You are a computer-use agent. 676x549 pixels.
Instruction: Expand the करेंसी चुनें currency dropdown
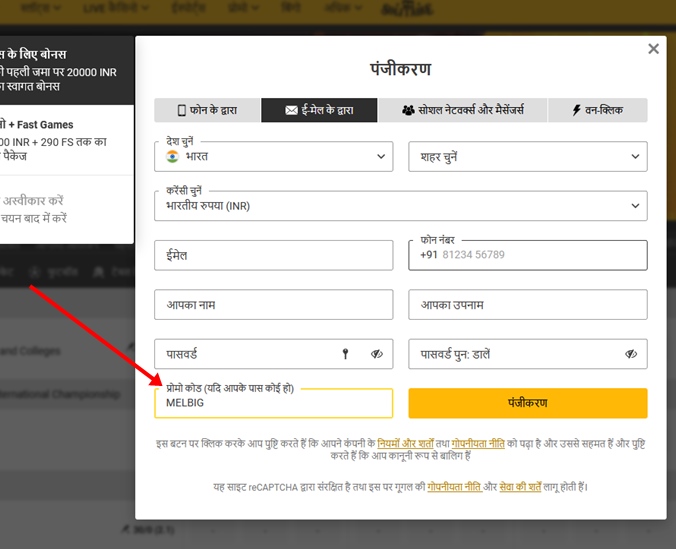tap(400, 206)
